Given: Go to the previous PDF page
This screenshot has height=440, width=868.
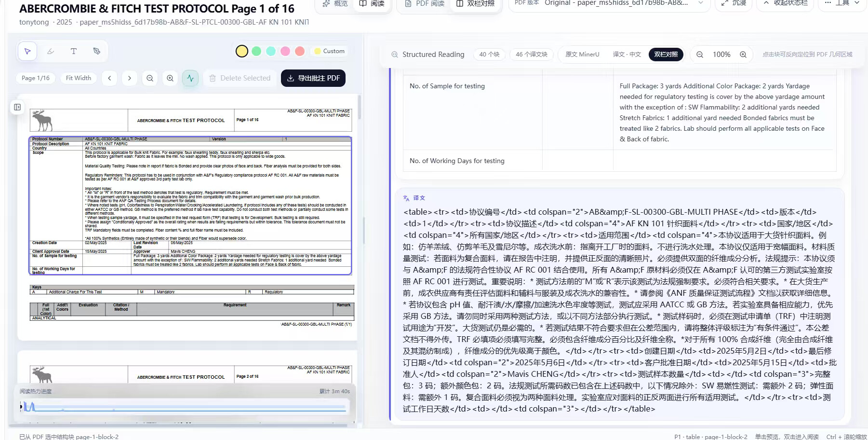Looking at the screenshot, I should pos(109,78).
